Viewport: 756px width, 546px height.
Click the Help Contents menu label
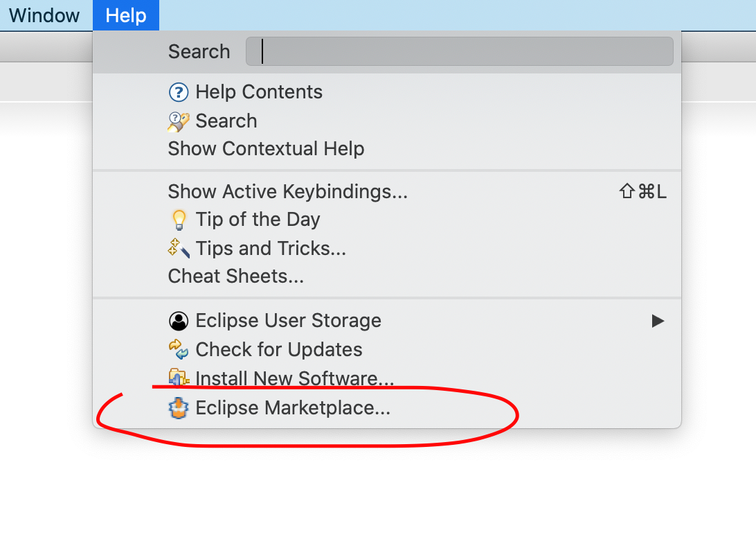pyautogui.click(x=259, y=91)
